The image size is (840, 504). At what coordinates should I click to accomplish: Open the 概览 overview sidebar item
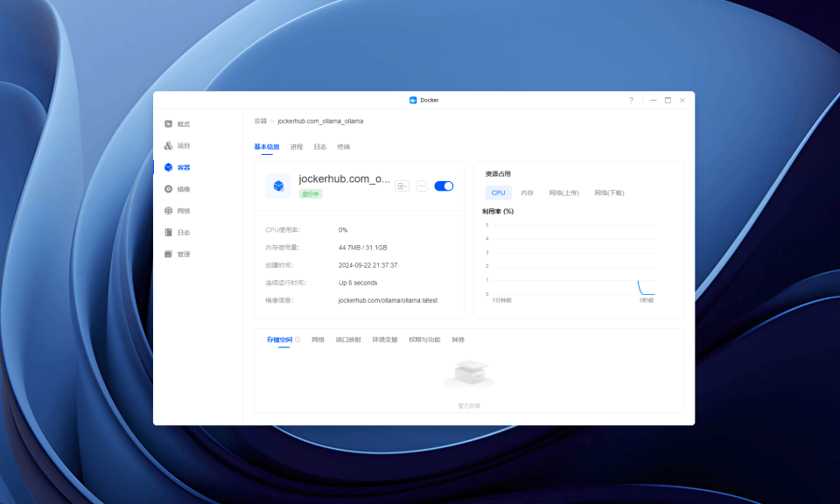[x=178, y=123]
